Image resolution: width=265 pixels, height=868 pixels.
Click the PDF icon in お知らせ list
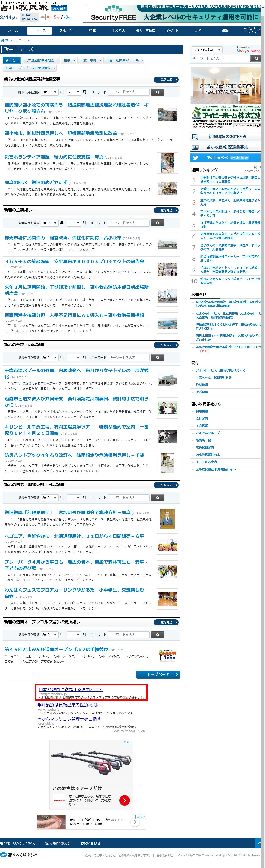(205, 351)
